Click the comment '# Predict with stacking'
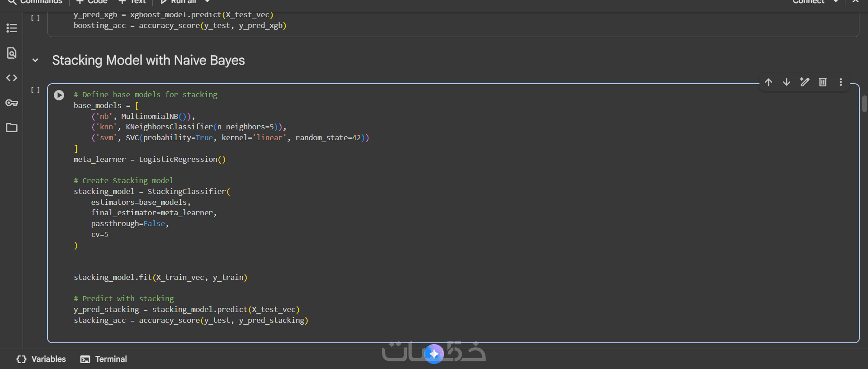Screen dimensions: 868x369 click(x=124, y=298)
